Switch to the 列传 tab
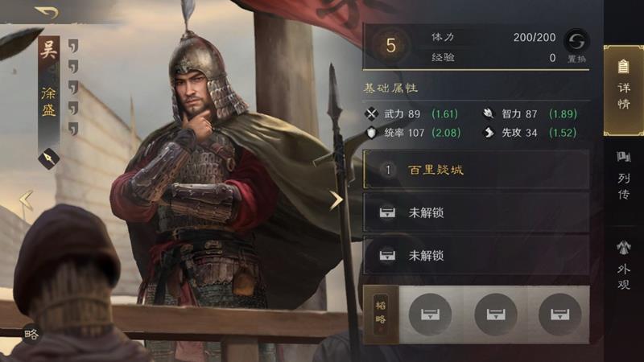The image size is (644, 362). 623,176
